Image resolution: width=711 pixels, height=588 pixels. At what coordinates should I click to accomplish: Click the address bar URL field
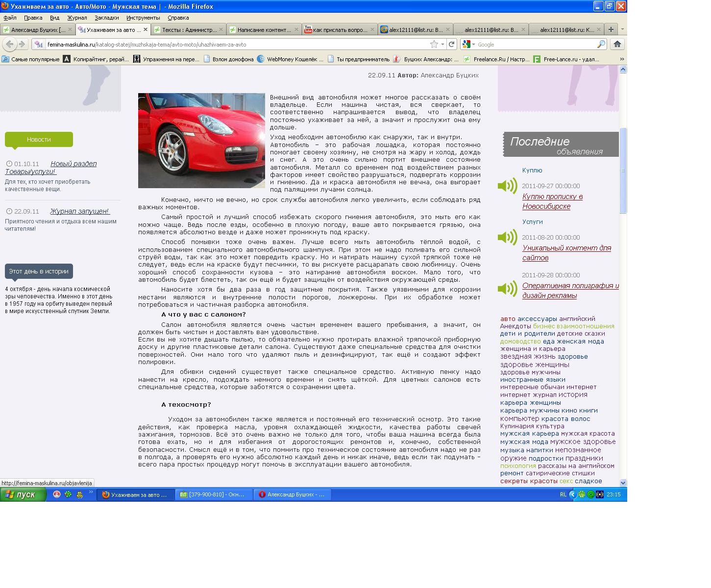(x=237, y=44)
